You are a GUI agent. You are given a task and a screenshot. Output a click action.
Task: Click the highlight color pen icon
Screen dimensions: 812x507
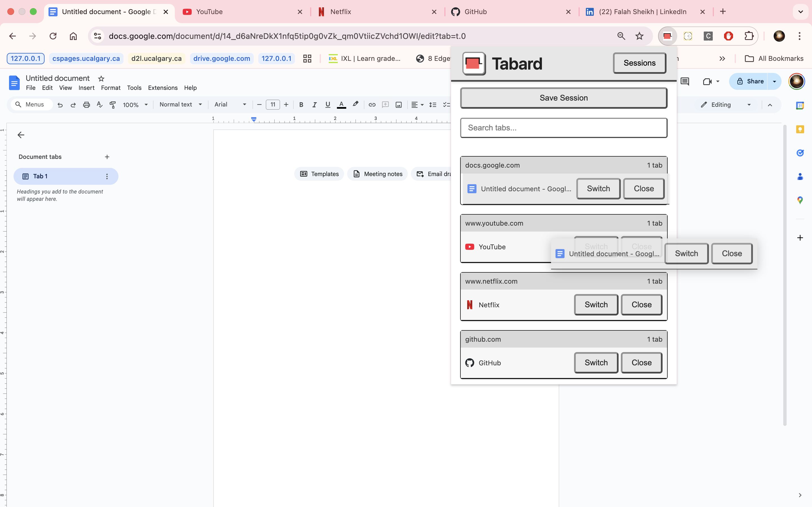pos(355,104)
